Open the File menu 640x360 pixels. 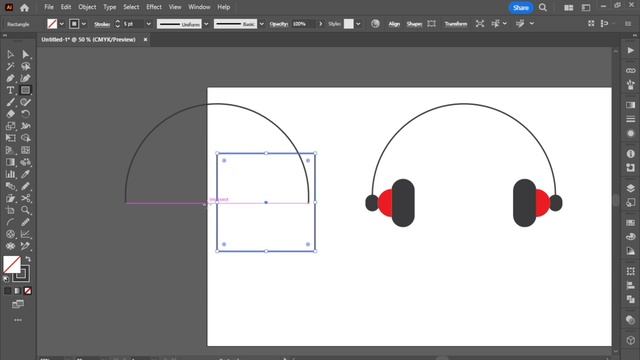(49, 7)
